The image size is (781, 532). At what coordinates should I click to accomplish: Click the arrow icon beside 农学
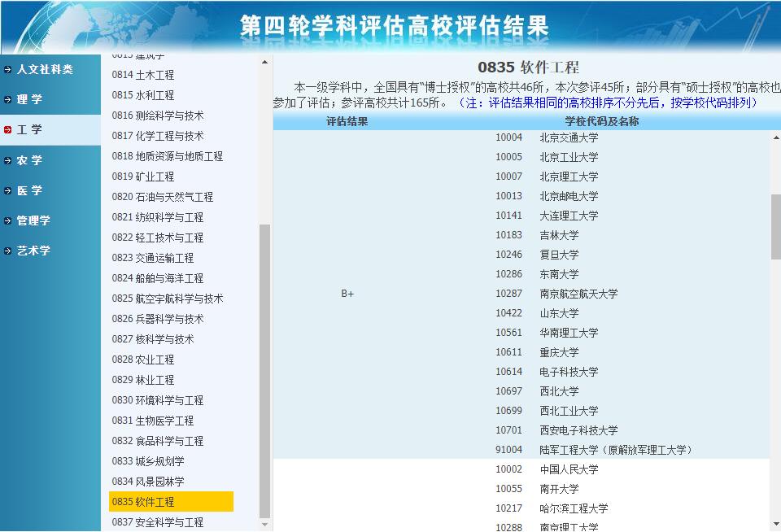click(x=7, y=160)
